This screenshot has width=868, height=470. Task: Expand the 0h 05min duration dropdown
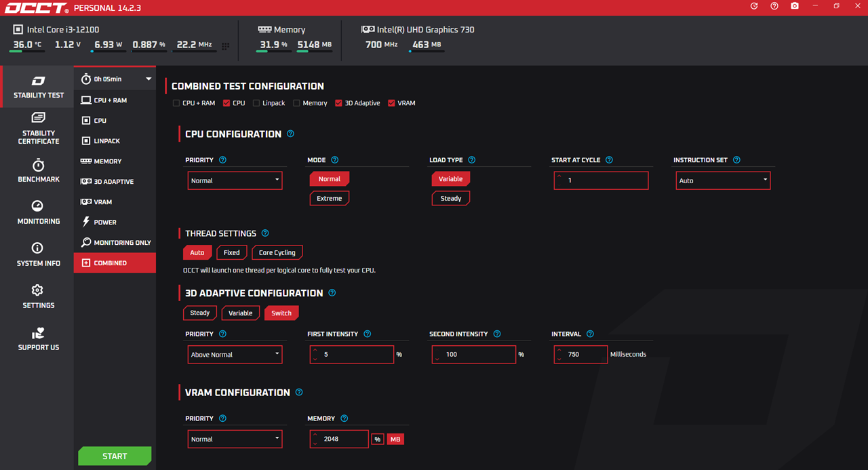pyautogui.click(x=115, y=79)
